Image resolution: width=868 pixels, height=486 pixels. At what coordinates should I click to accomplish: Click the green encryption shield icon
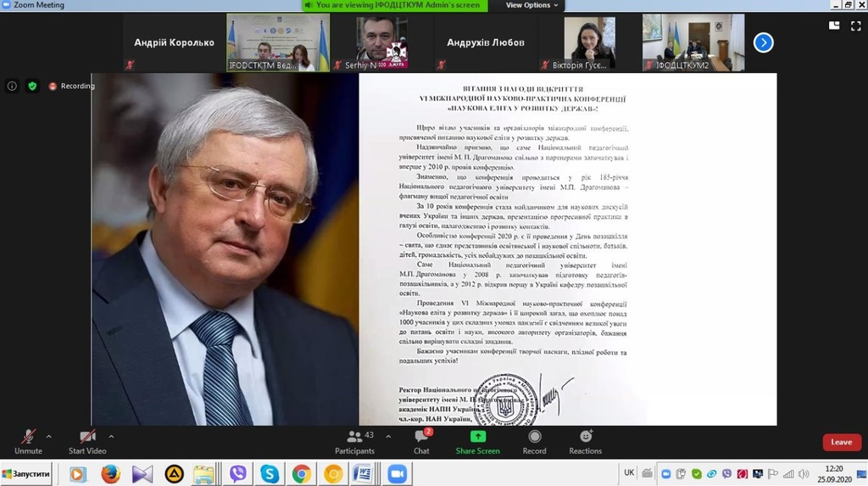coord(32,86)
